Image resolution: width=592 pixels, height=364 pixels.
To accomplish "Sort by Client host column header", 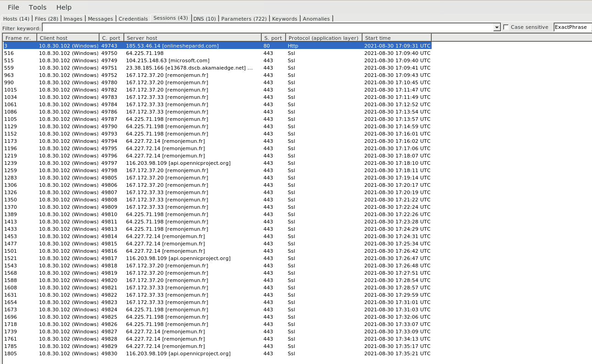I will pos(68,38).
